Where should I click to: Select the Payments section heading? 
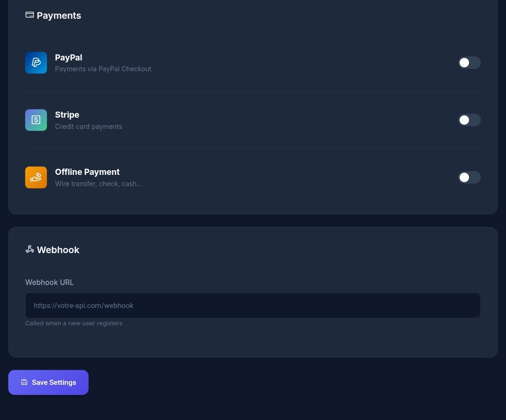click(59, 15)
